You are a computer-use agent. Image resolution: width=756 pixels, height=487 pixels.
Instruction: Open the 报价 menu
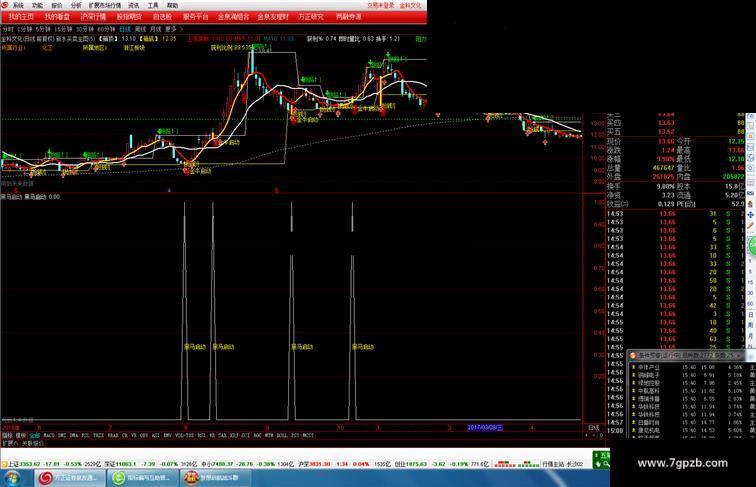pyautogui.click(x=57, y=5)
